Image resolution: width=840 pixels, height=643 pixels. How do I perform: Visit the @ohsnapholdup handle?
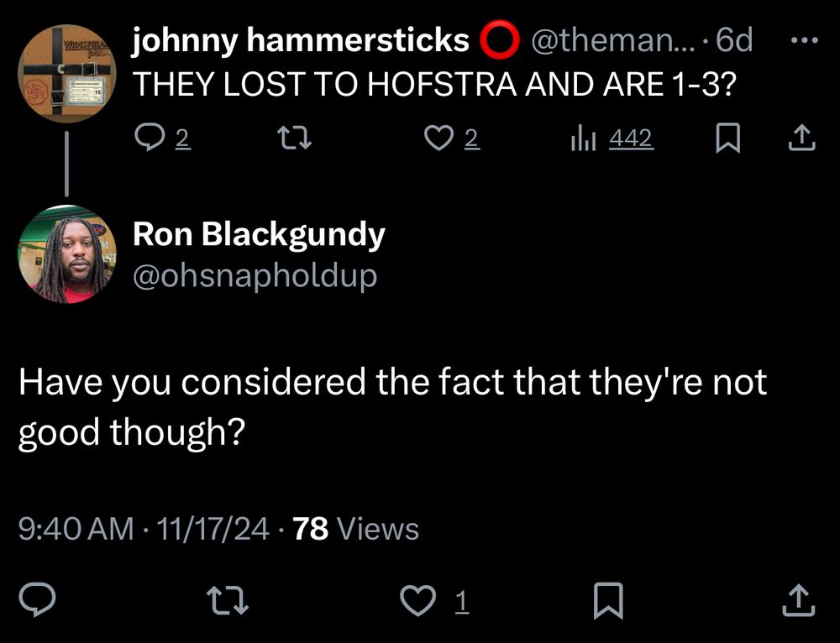pyautogui.click(x=255, y=276)
